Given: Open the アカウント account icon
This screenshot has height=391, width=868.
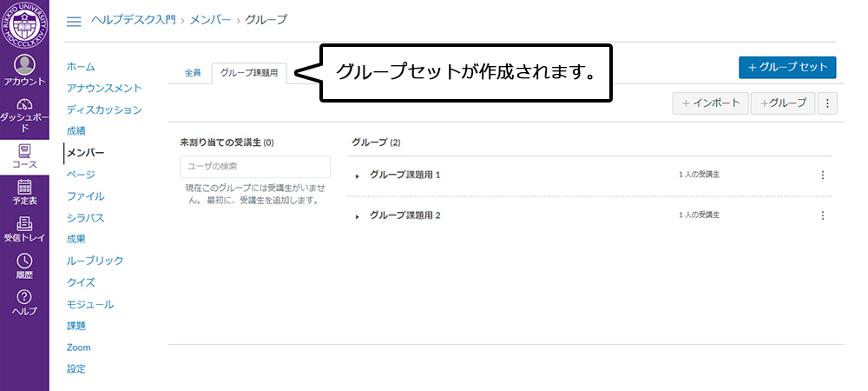Looking at the screenshot, I should (24, 70).
